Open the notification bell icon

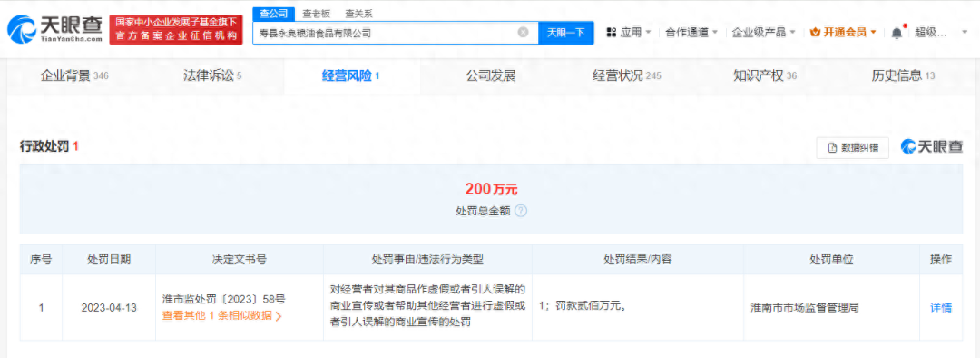tap(897, 32)
